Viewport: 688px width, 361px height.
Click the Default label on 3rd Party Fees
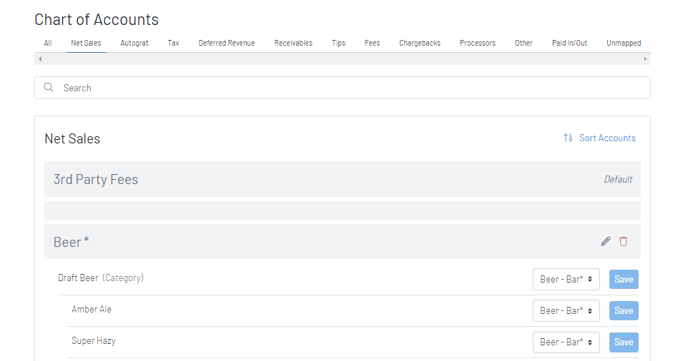coord(618,179)
